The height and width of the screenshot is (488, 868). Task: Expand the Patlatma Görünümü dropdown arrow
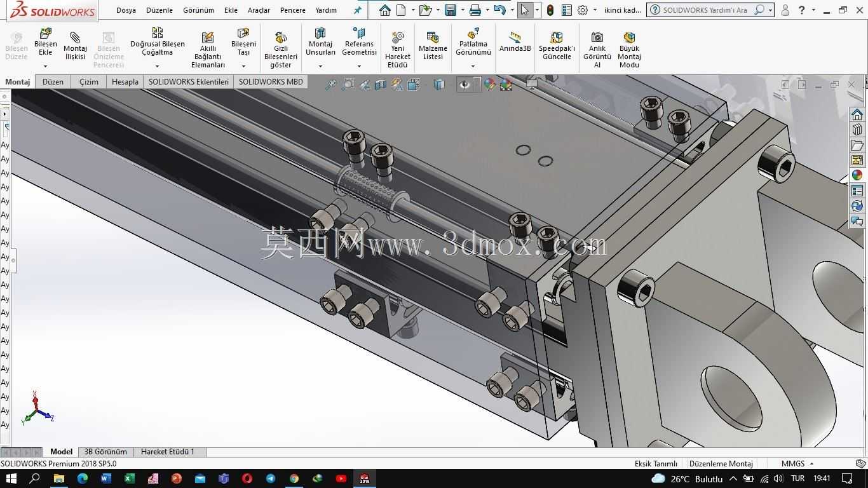[473, 66]
